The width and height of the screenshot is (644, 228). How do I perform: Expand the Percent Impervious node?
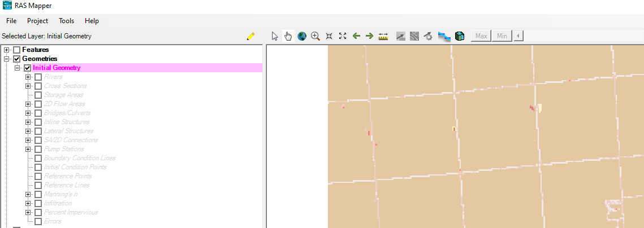[x=28, y=212]
